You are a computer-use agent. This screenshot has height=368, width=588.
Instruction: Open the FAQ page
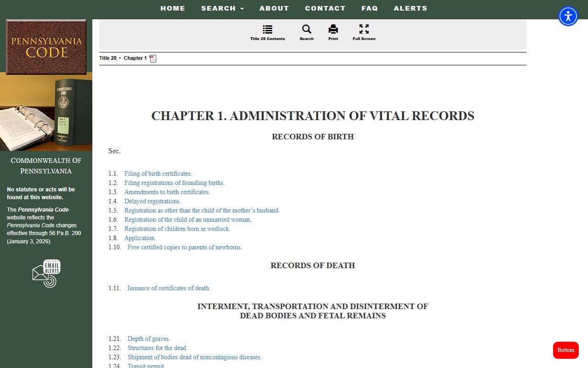[370, 8]
